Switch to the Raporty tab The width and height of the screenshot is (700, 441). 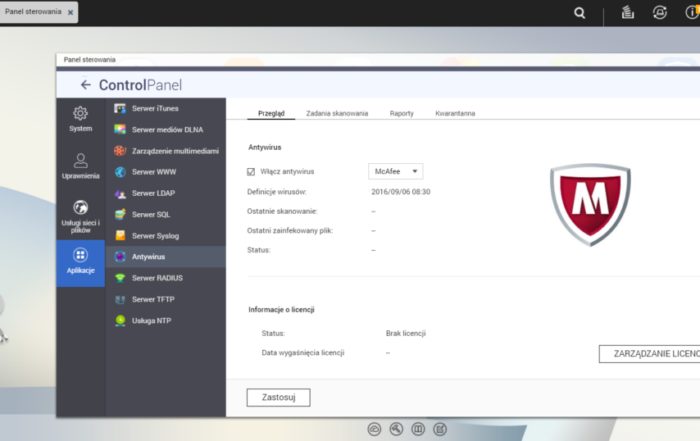point(401,113)
